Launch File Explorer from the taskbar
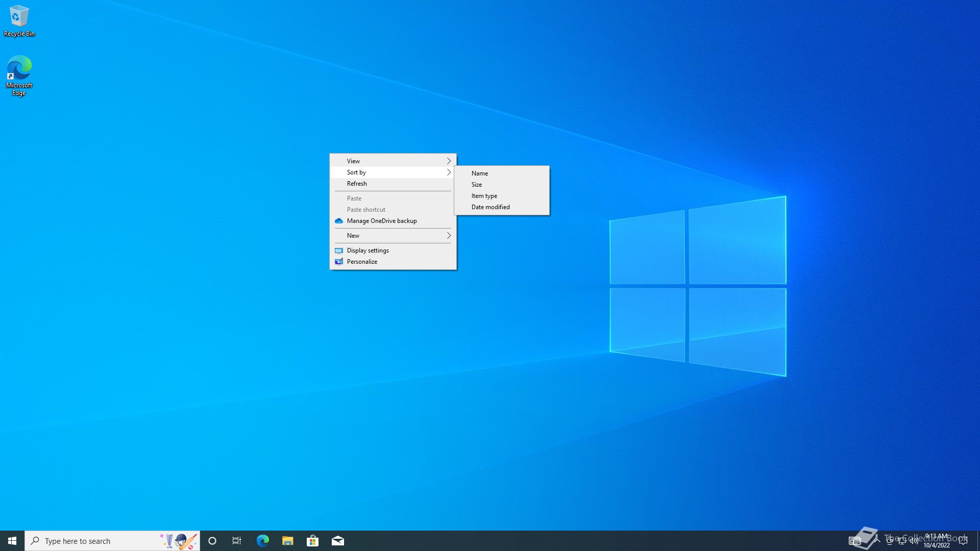Viewport: 980px width, 551px height. tap(287, 541)
